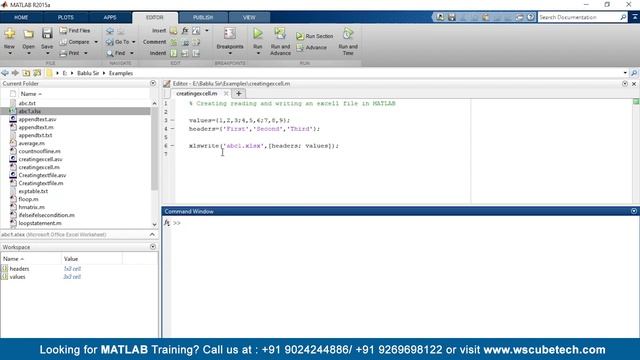The height and width of the screenshot is (360, 640).
Task: Click the Command Window prompt
Action: (x=177, y=223)
